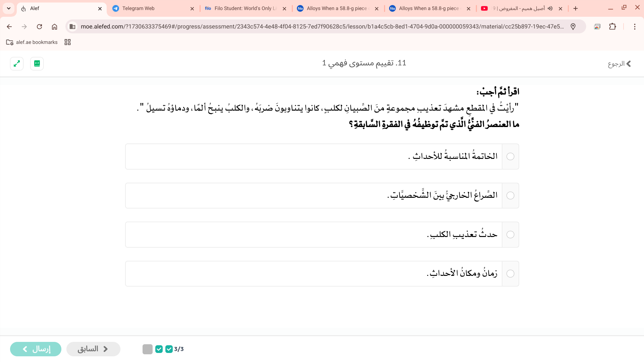Click the gray third question progress square

(x=148, y=349)
